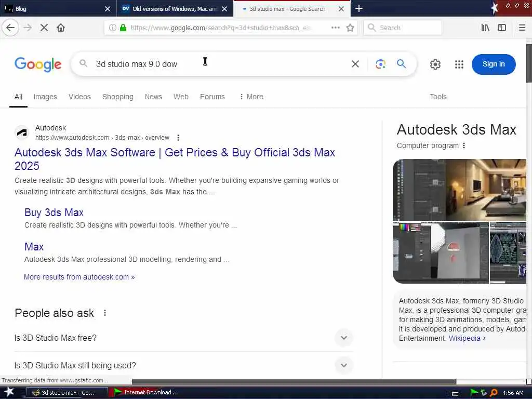
Task: Open the Max sublink
Action: coord(34,247)
